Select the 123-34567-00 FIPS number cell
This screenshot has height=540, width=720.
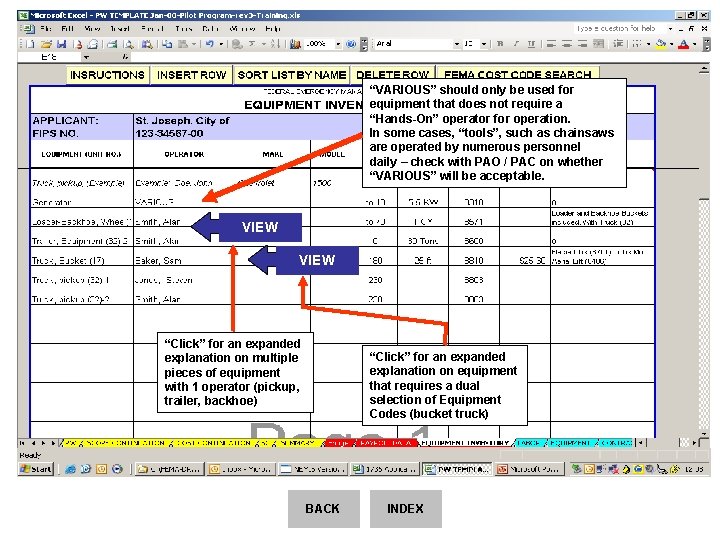pyautogui.click(x=169, y=134)
